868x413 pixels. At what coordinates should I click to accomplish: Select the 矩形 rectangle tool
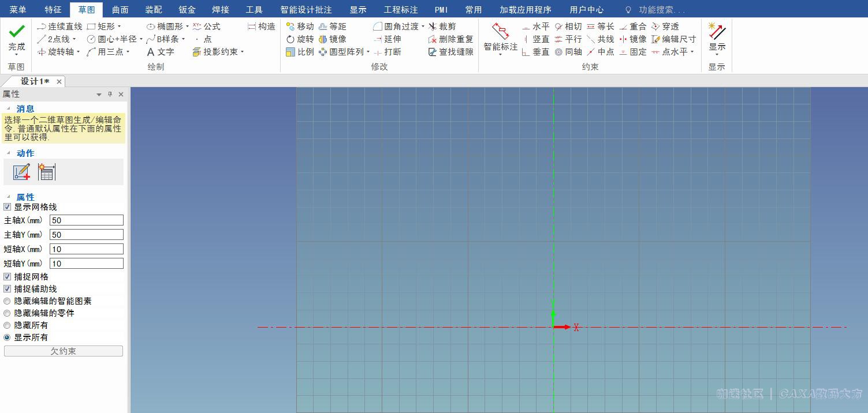point(101,27)
